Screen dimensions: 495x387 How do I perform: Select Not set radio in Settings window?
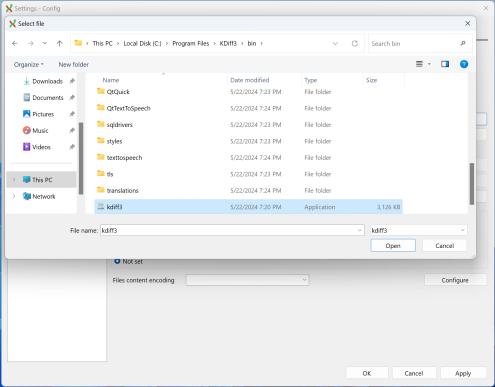[x=117, y=261]
